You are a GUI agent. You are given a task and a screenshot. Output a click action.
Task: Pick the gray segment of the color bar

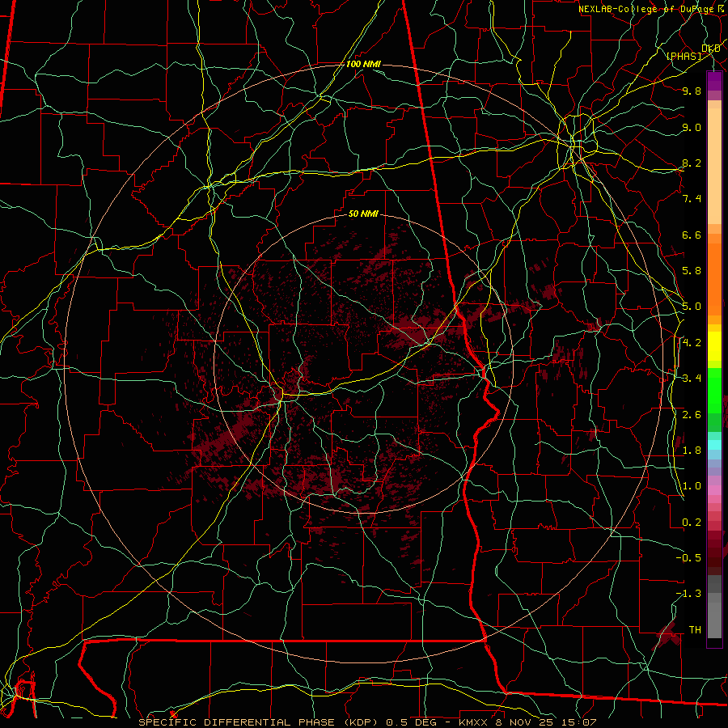point(714,608)
